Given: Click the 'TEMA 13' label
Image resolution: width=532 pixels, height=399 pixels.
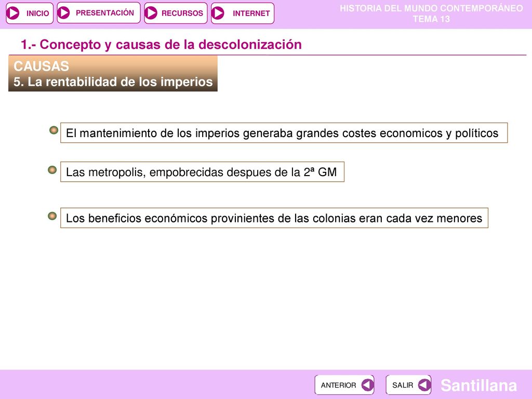Looking at the screenshot, I should [x=431, y=19].
